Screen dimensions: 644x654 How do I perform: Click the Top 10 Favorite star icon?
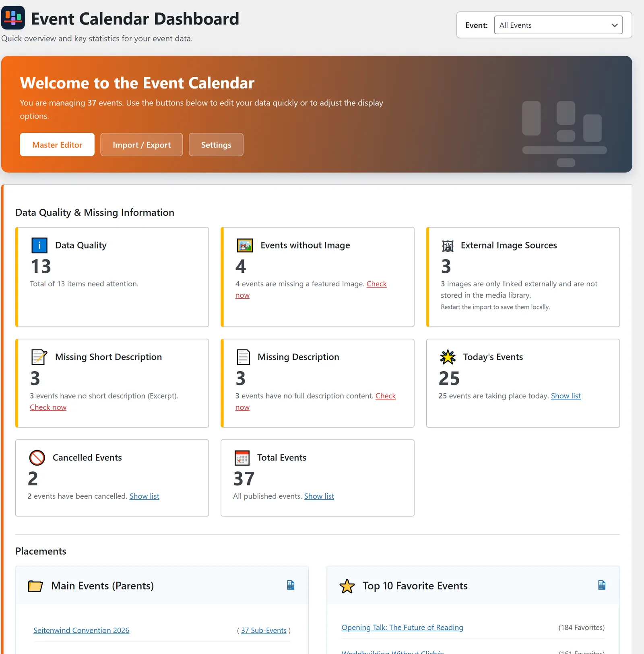tap(347, 586)
